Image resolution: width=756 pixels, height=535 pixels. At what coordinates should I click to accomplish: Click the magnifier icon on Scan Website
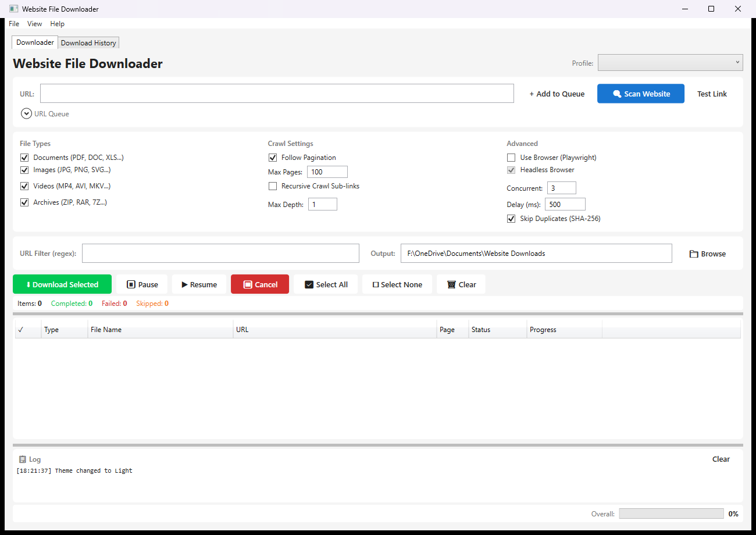pos(617,94)
